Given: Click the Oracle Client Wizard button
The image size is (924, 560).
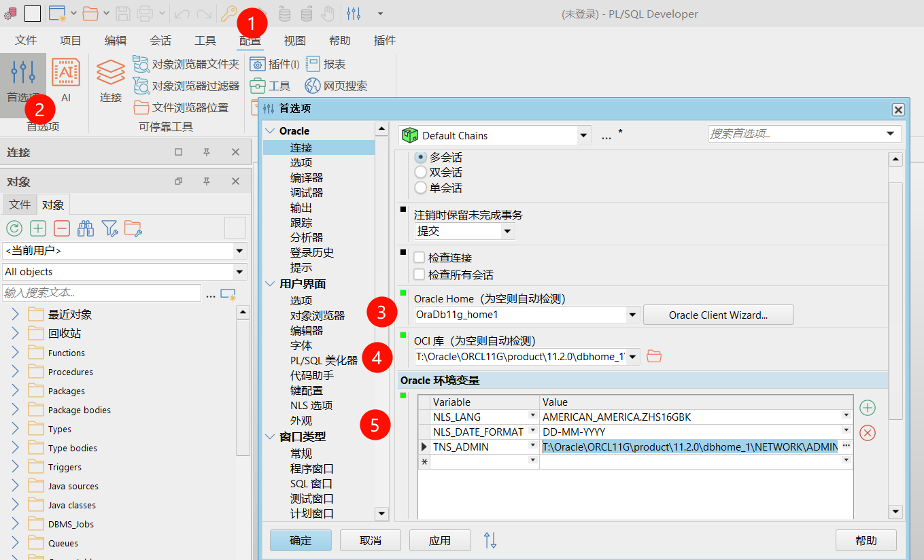Looking at the screenshot, I should tap(718, 315).
